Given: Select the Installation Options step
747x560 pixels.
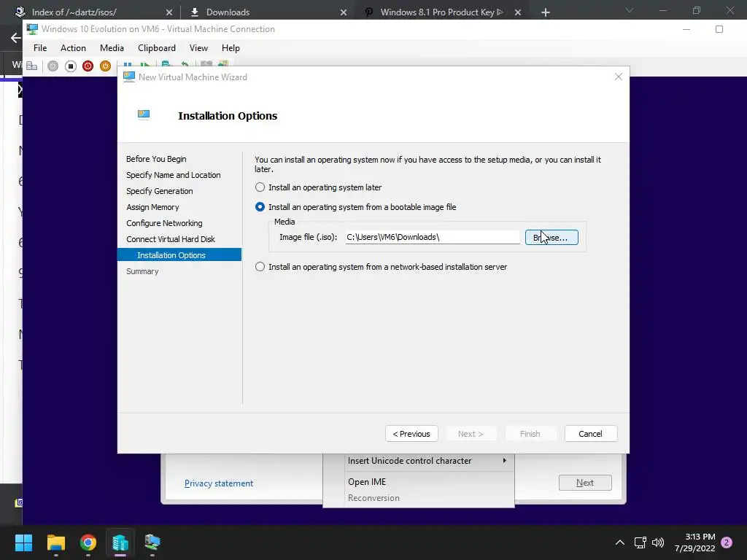Looking at the screenshot, I should (x=179, y=254).
